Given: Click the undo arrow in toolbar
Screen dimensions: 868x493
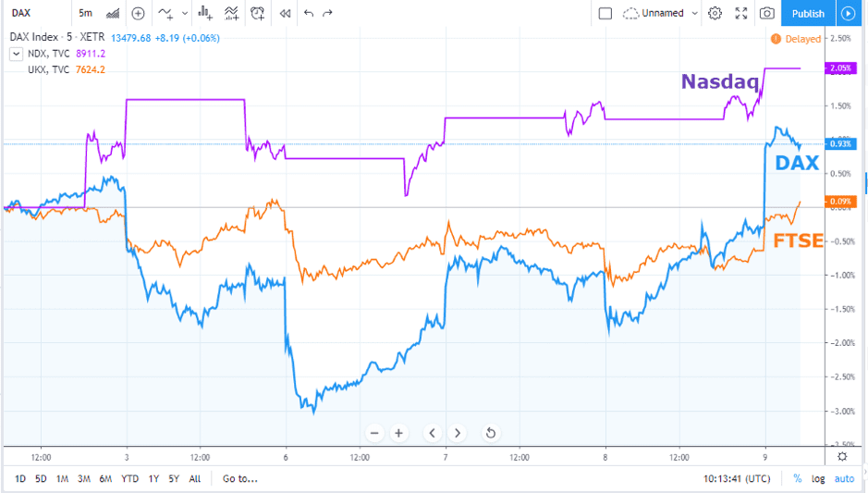Looking at the screenshot, I should pyautogui.click(x=308, y=13).
